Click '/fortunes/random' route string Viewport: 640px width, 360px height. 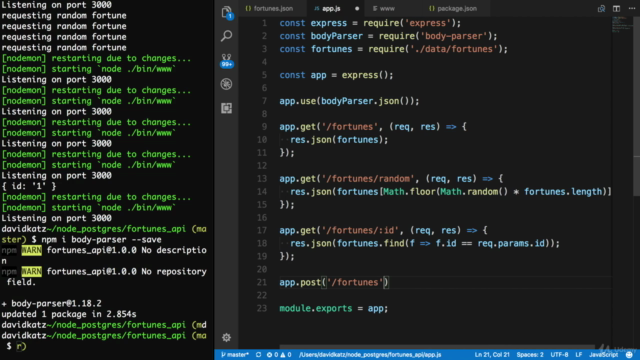click(368, 179)
